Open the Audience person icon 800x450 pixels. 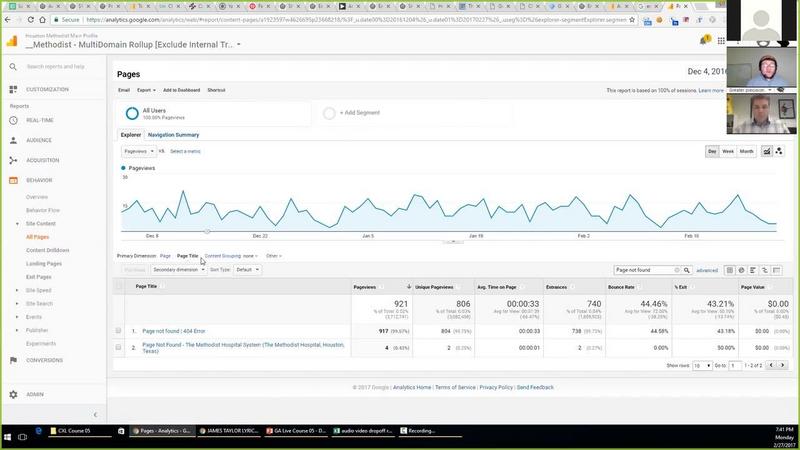click(x=13, y=140)
